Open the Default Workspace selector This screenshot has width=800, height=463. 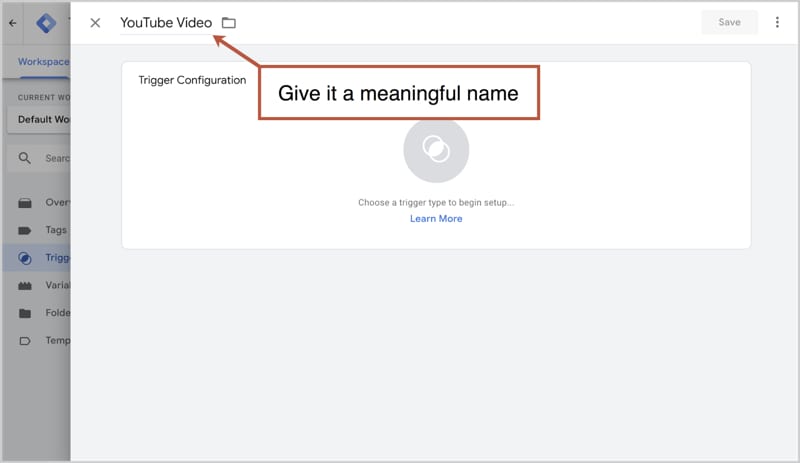[x=39, y=119]
